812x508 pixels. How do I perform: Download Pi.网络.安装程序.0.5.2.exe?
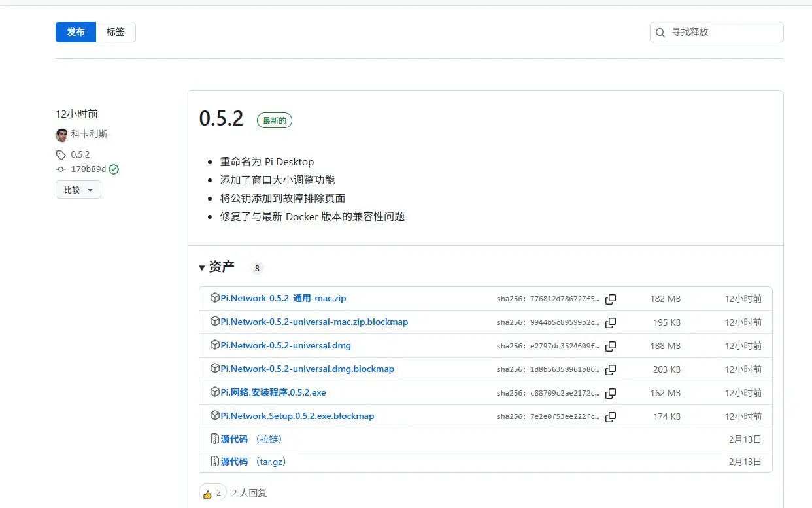273,392
